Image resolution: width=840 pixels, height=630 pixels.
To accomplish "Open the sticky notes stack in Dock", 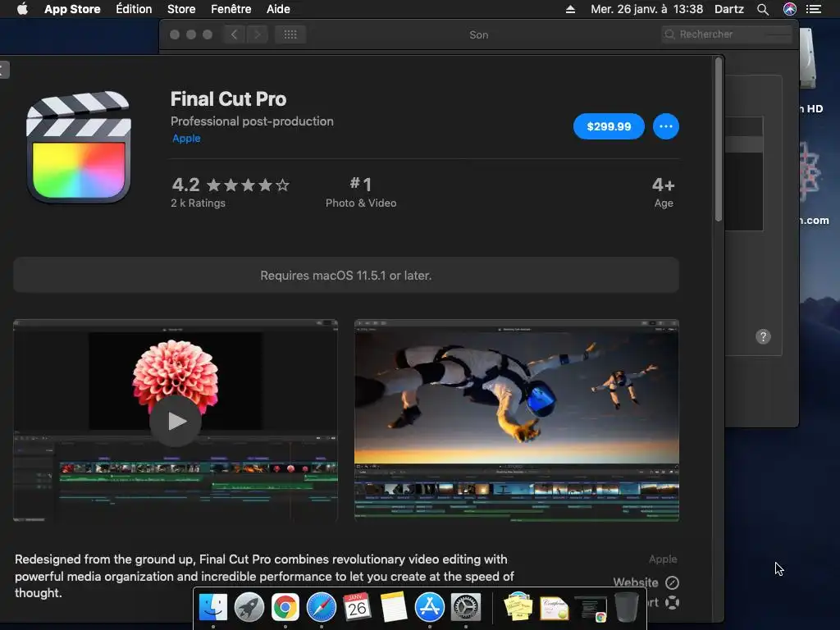I will click(x=518, y=607).
